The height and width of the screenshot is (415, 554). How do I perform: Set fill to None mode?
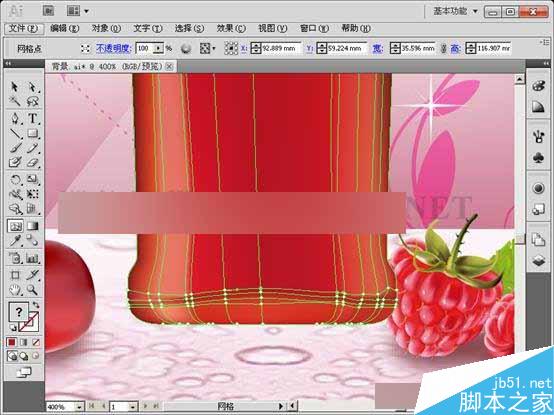pyautogui.click(x=36, y=342)
